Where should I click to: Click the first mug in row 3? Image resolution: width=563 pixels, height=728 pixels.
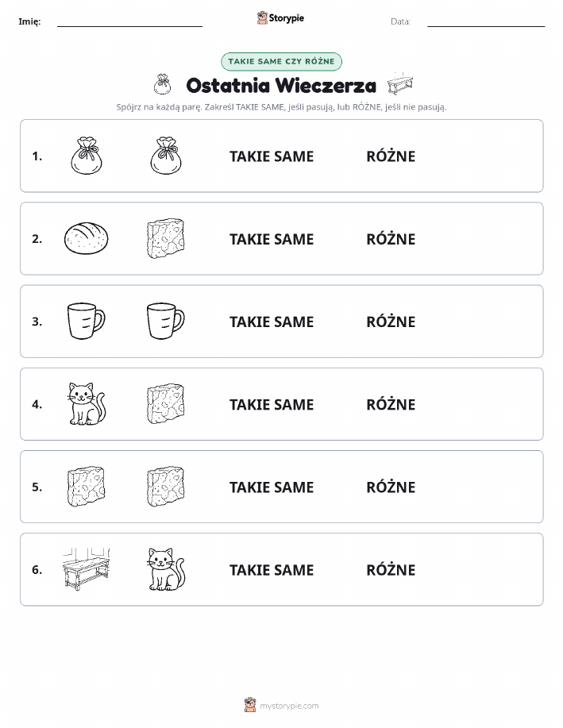87,321
